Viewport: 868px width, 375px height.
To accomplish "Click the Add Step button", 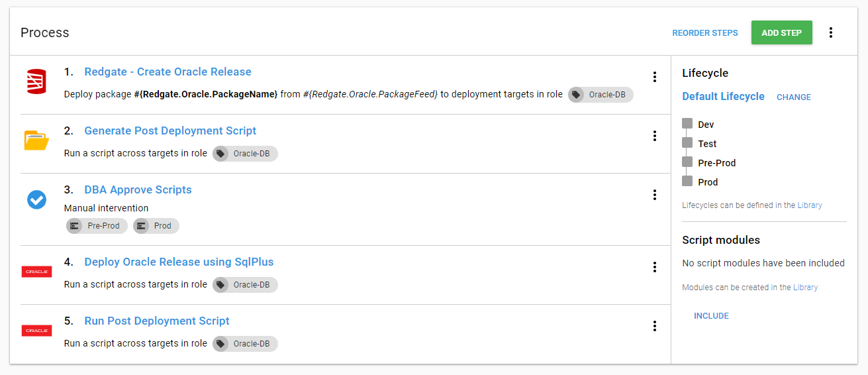I will point(781,32).
